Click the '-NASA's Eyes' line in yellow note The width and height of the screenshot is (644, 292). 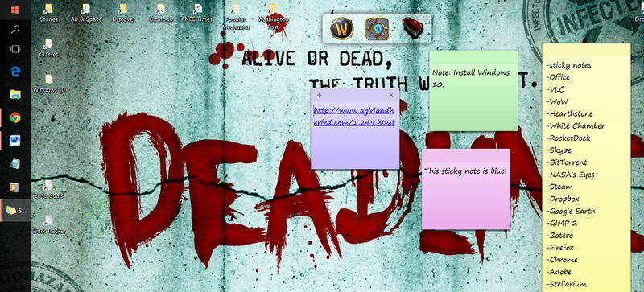(x=571, y=175)
